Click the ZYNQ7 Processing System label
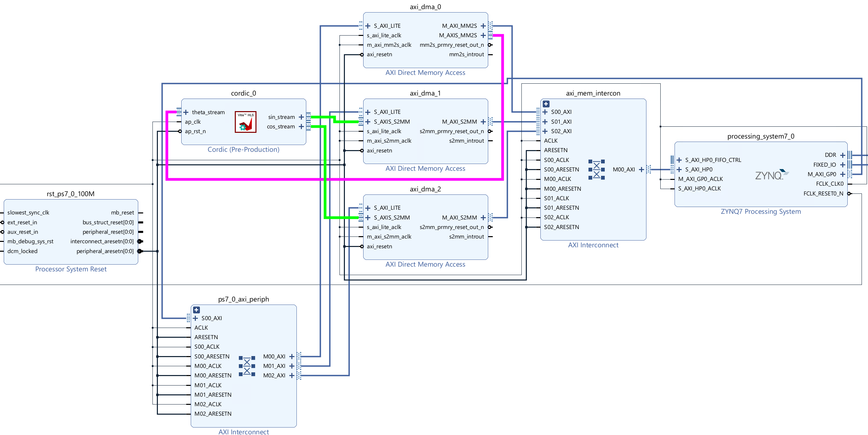868x435 pixels. click(x=761, y=211)
